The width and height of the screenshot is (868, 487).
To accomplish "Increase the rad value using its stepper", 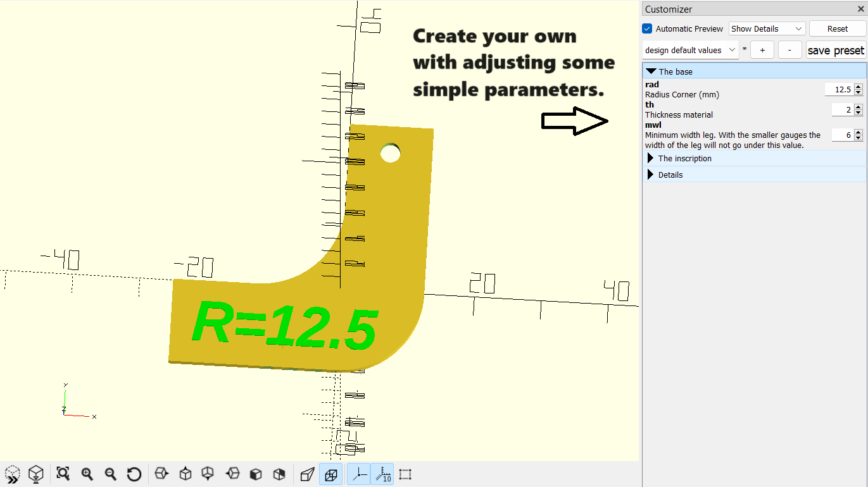I will [x=859, y=86].
